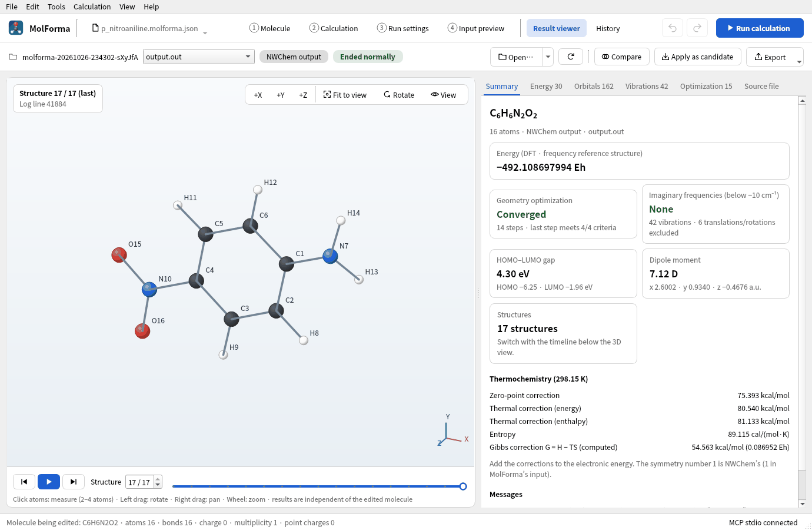Jump to first structure in timeline
Image resolution: width=812 pixels, height=530 pixels.
(x=24, y=482)
